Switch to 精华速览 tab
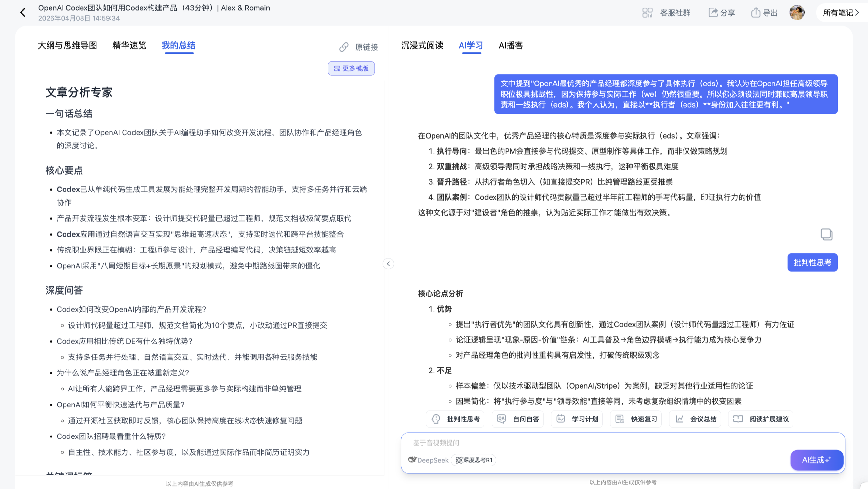 [129, 46]
